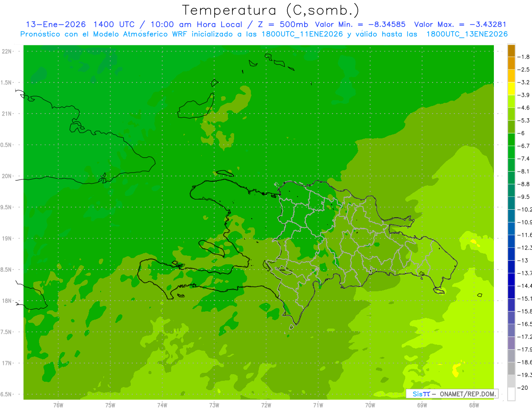Pick blue swatch between -13 and -13.7
The width and height of the screenshot is (532, 411).
511,266
